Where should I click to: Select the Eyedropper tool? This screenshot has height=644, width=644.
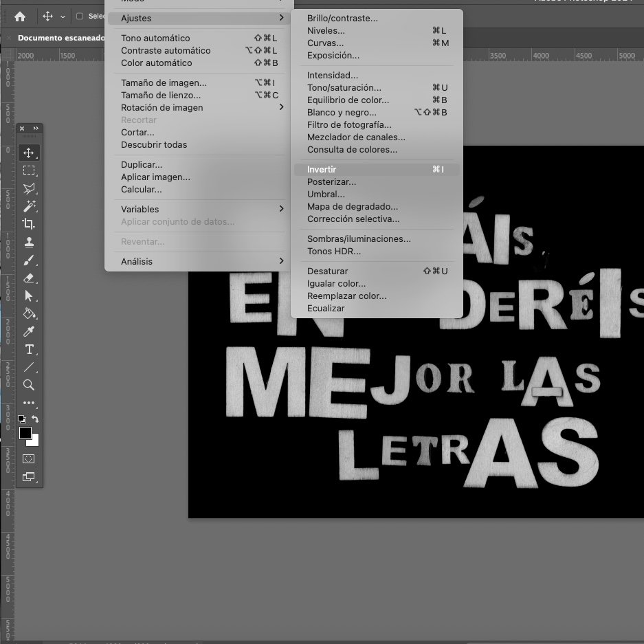tap(29, 331)
